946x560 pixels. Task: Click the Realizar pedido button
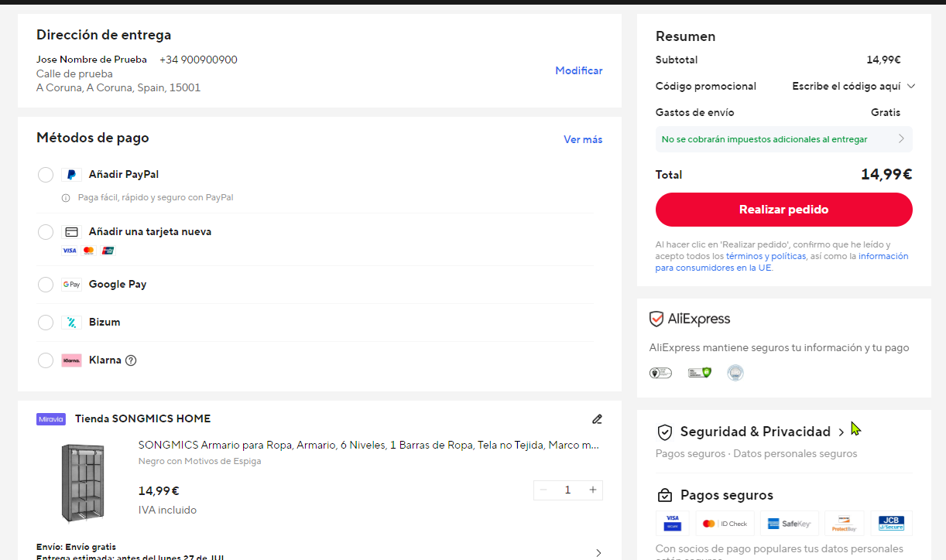(x=784, y=210)
